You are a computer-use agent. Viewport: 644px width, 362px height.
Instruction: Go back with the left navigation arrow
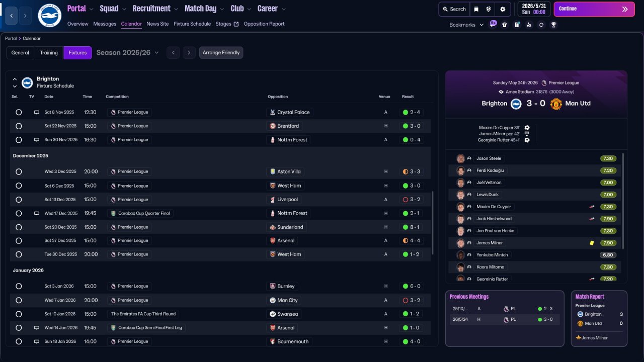click(x=12, y=16)
